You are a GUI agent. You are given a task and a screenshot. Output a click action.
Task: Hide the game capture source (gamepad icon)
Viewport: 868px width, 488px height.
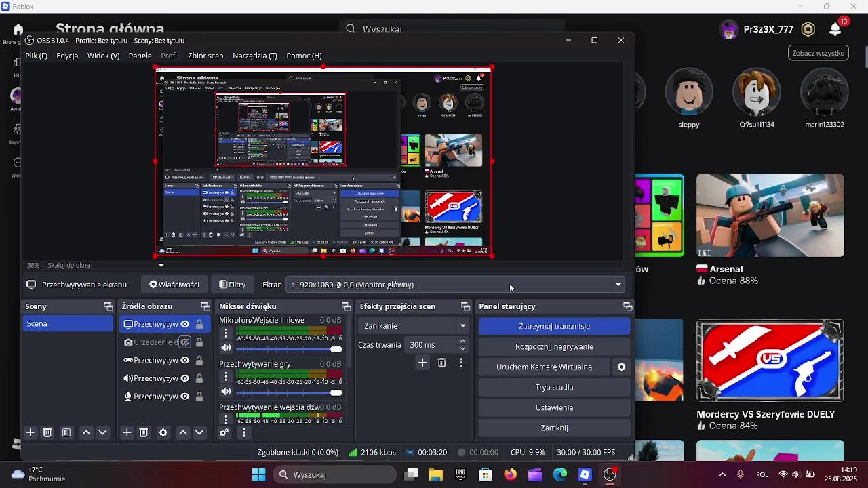(184, 360)
